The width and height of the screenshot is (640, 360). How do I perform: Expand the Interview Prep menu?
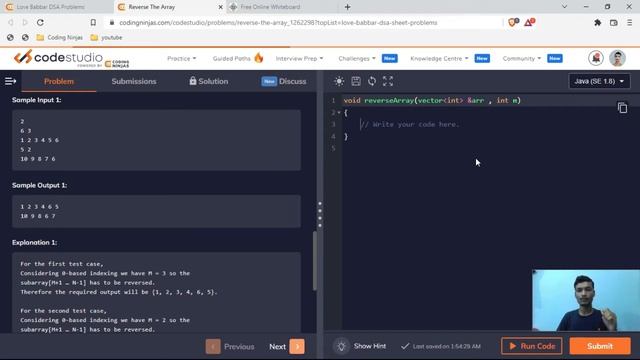click(299, 58)
